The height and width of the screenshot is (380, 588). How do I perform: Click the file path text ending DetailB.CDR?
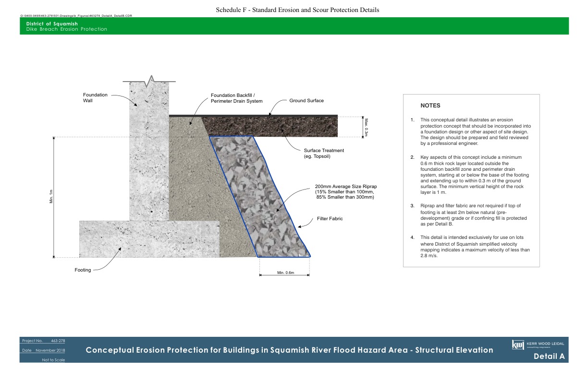pyautogui.click(x=76, y=16)
